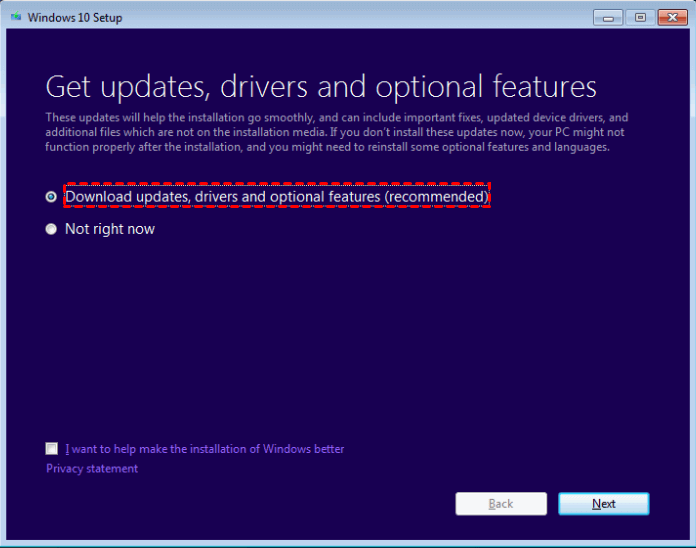Maximize the Windows 10 Setup window
Viewport: 696px width, 548px height.
click(640, 18)
